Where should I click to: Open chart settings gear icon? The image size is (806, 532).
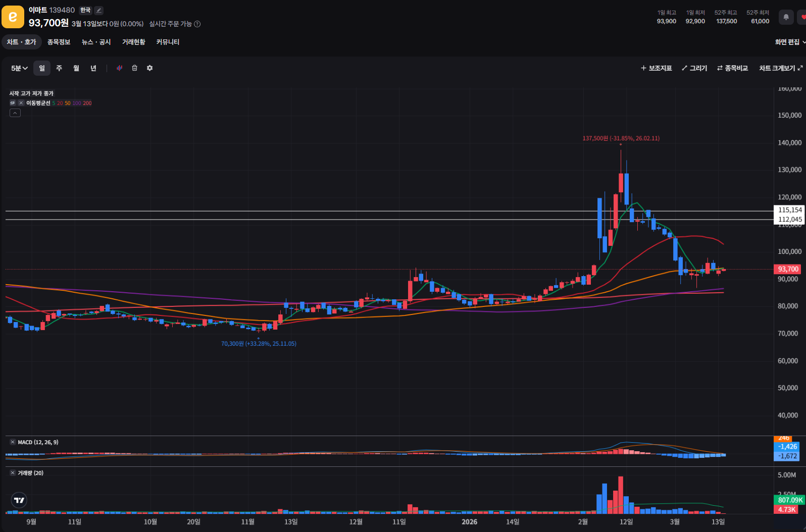pos(150,68)
